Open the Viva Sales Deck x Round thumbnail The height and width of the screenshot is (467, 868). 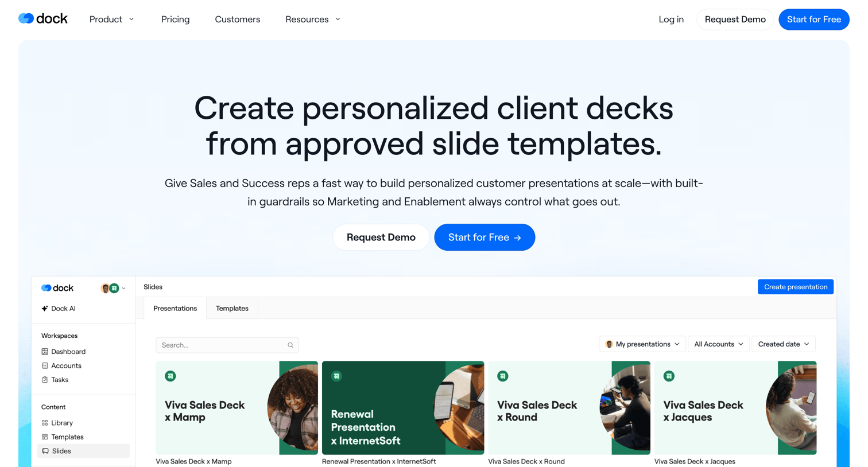[569, 408]
